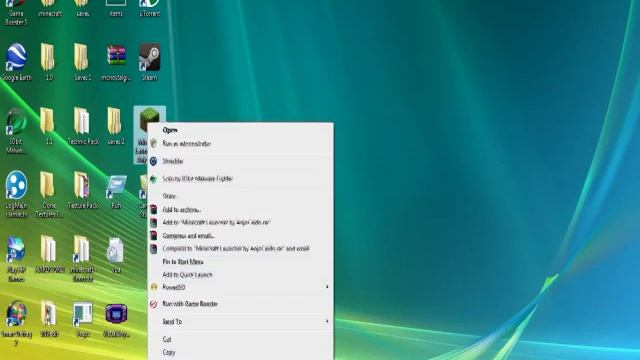Choose Cut in the context menu
Screen dimensions: 640x360
240,339
